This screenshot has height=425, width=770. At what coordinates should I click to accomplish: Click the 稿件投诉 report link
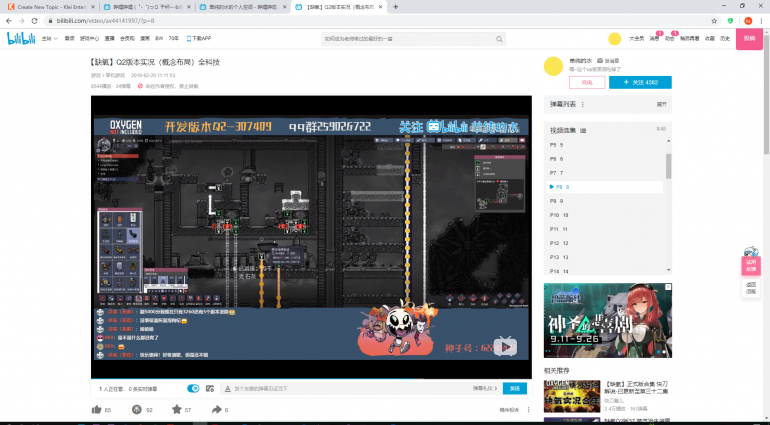click(509, 410)
